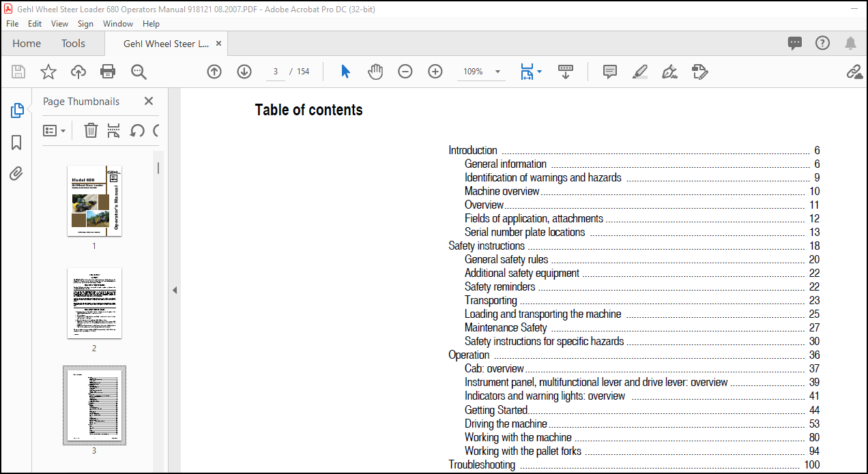The height and width of the screenshot is (474, 868).
Task: Click the Cab: overview entry
Action: click(494, 368)
